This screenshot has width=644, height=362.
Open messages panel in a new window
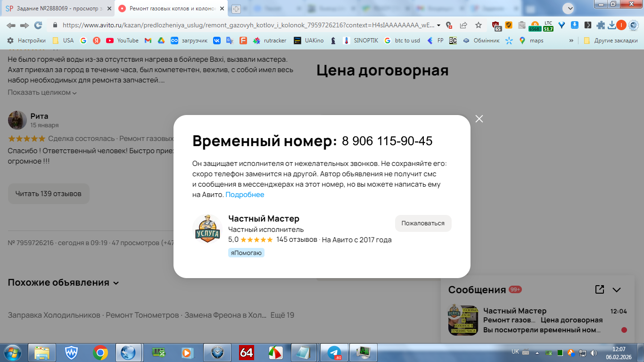599,289
